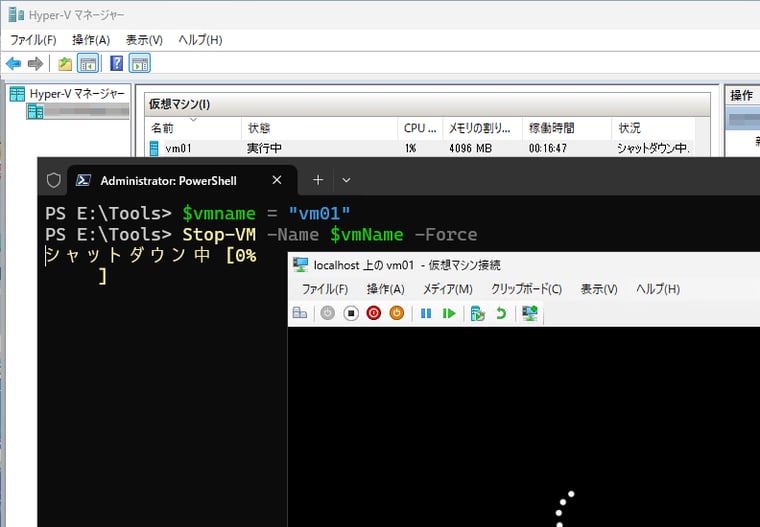This screenshot has width=760, height=527.
Task: Sort by 名前 column header
Action: (x=194, y=128)
